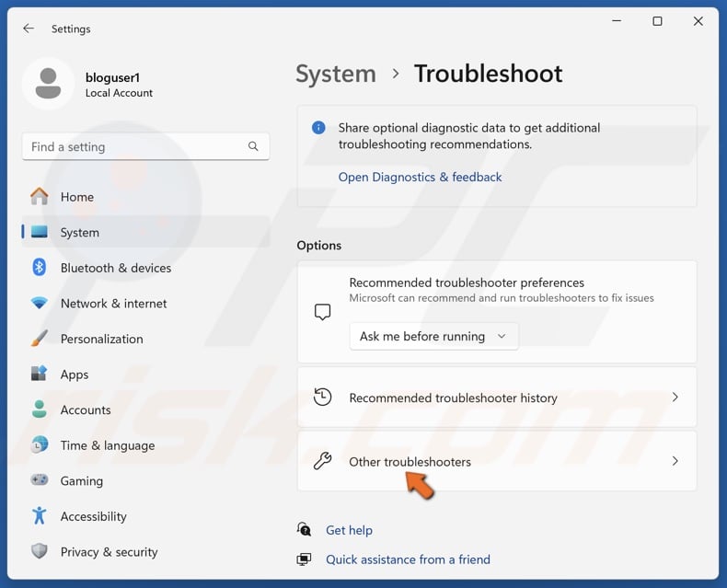Select System in the sidebar
Screen dimensions: 727x588
[145, 232]
